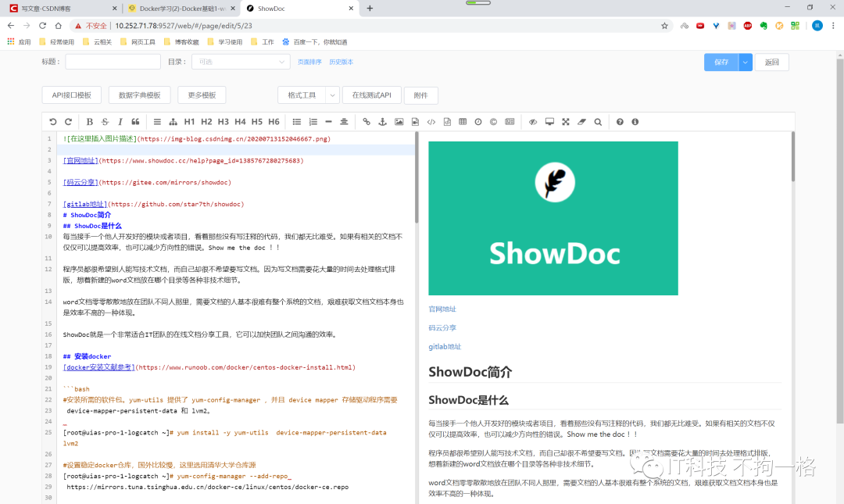The image size is (844, 504).
Task: Click the title input field
Action: click(113, 62)
